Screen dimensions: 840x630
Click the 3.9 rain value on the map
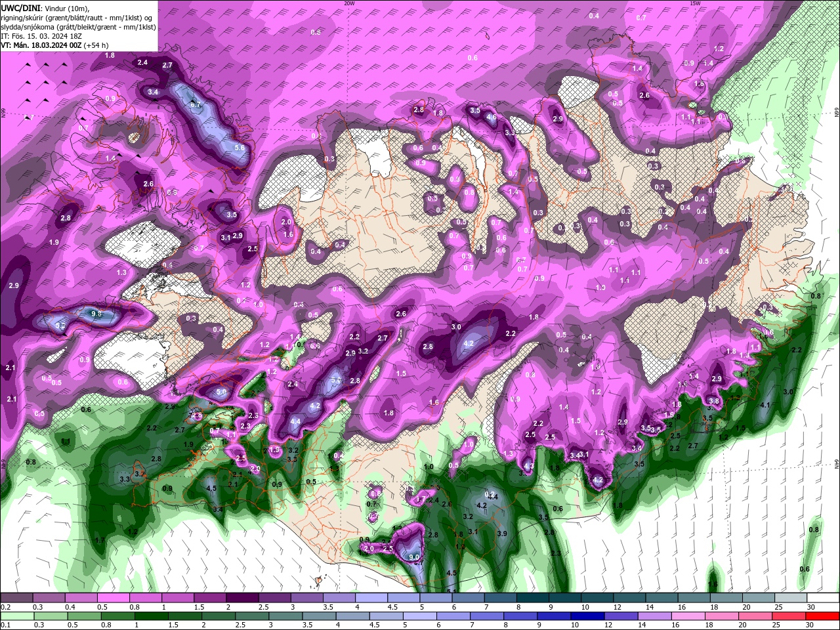pos(502,534)
